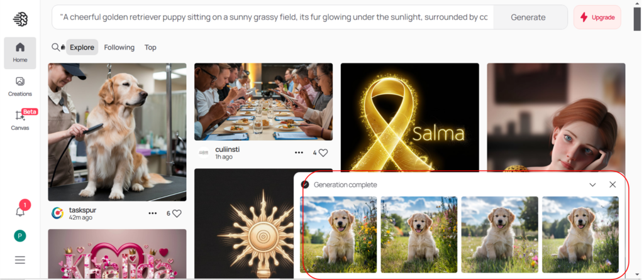Open more options for culiinsti post
This screenshot has width=644, height=280.
pos(299,153)
